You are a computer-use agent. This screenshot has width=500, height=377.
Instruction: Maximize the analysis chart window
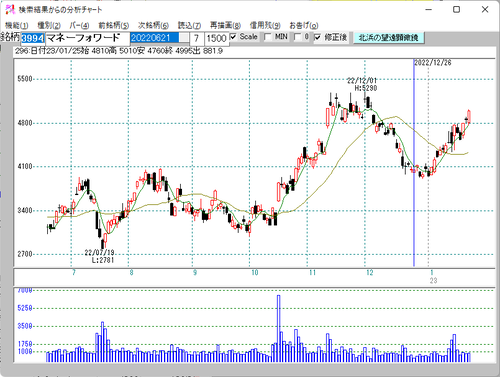point(457,9)
